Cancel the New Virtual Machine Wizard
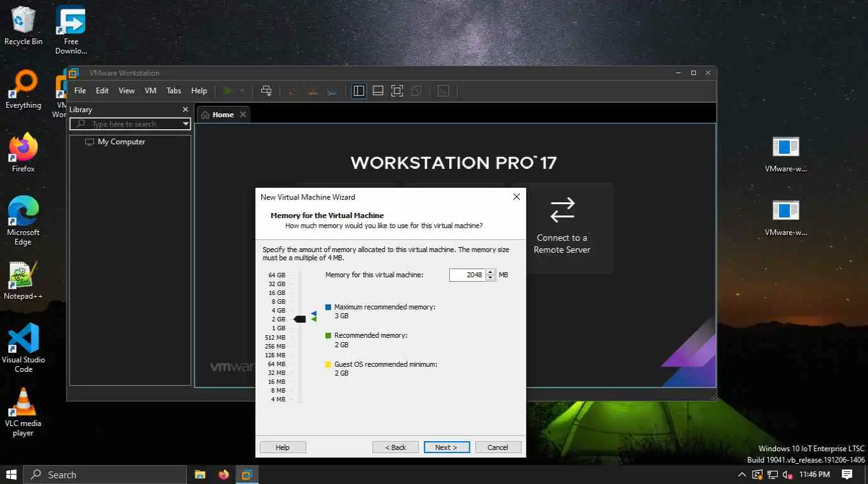The height and width of the screenshot is (484, 868). (x=498, y=447)
